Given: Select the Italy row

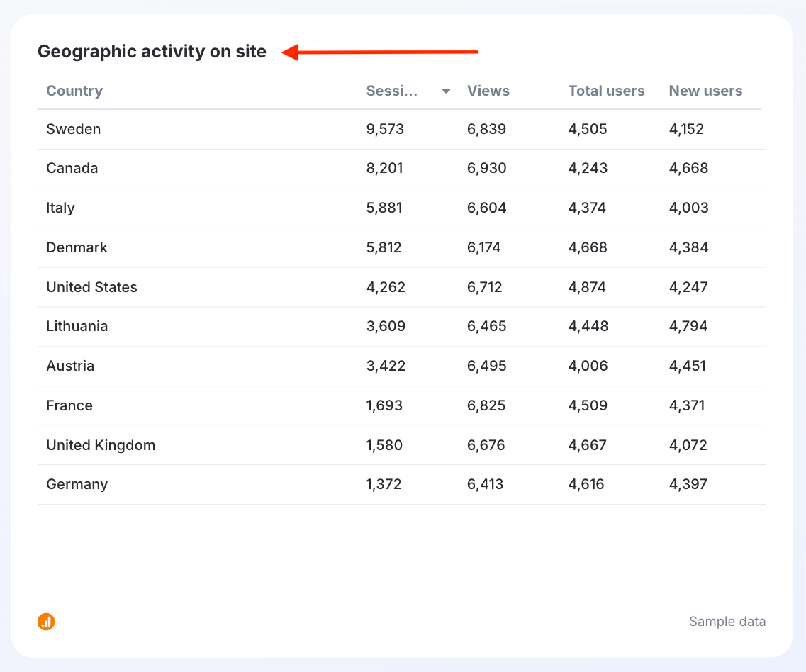Looking at the screenshot, I should click(60, 208).
